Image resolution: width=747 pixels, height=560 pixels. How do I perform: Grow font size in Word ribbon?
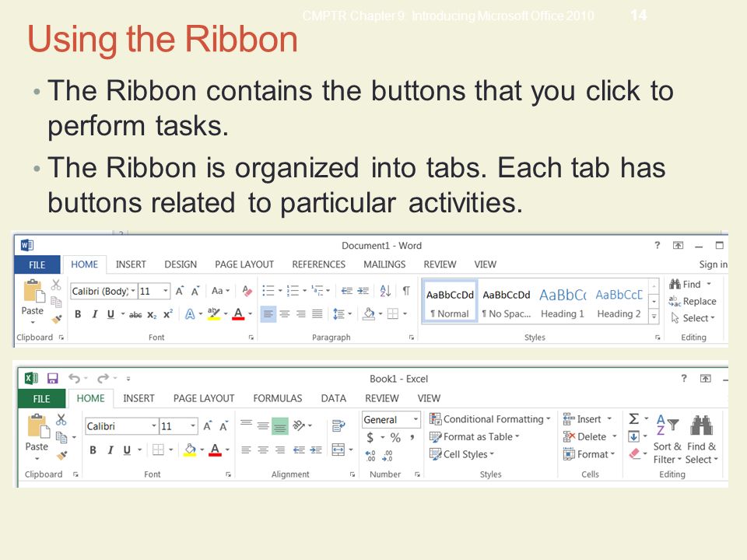(180, 291)
